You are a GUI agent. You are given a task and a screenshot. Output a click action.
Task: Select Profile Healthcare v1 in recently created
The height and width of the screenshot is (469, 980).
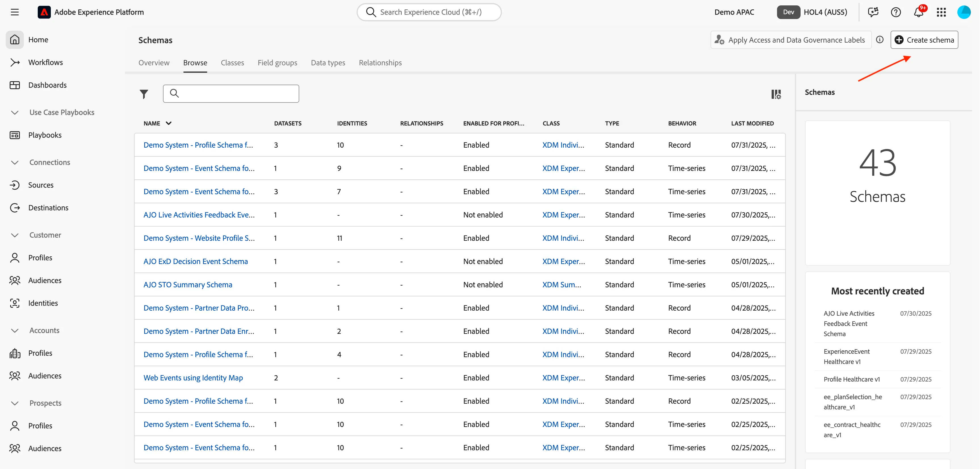851,379
